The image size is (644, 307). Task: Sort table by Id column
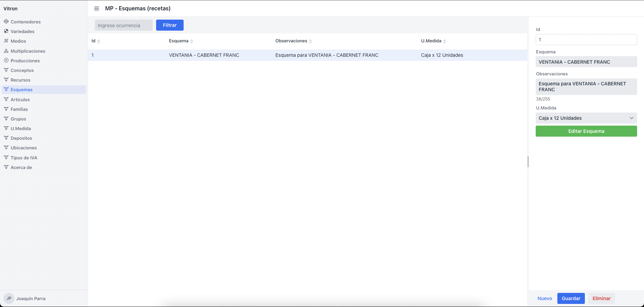point(99,41)
